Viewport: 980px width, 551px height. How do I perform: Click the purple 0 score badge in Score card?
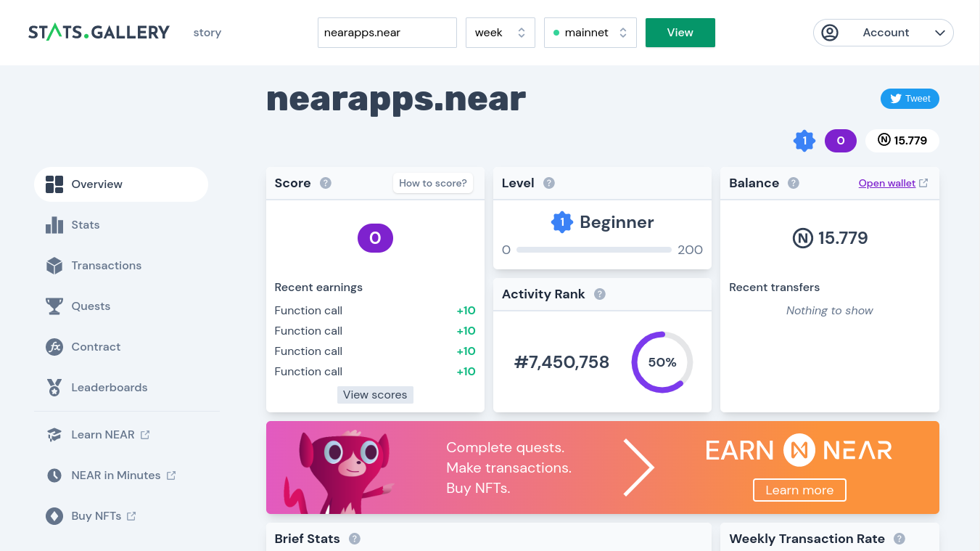click(x=375, y=238)
